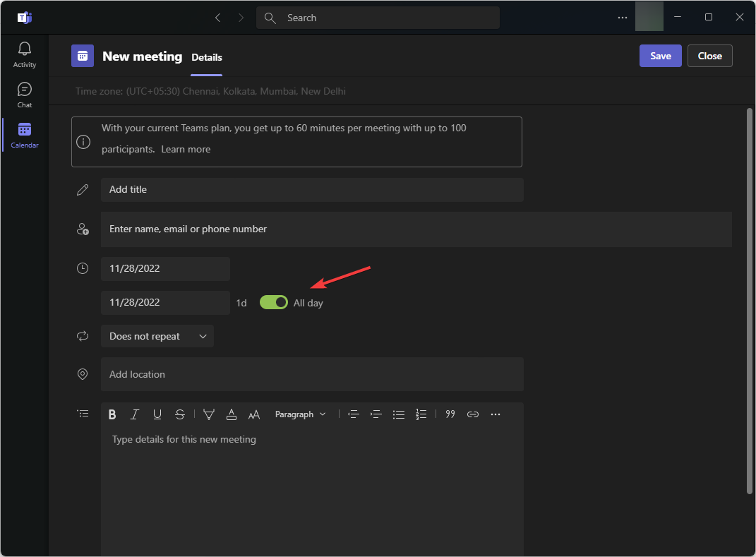Close the new meeting form

tap(709, 56)
